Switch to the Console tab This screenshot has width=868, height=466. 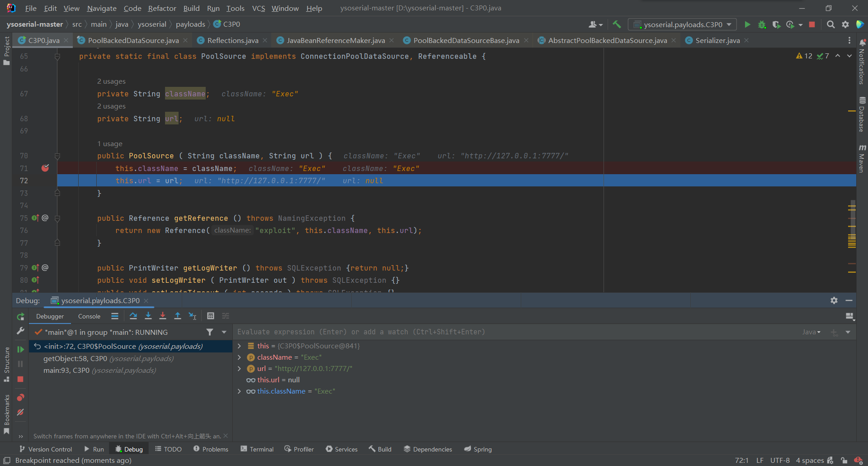89,316
